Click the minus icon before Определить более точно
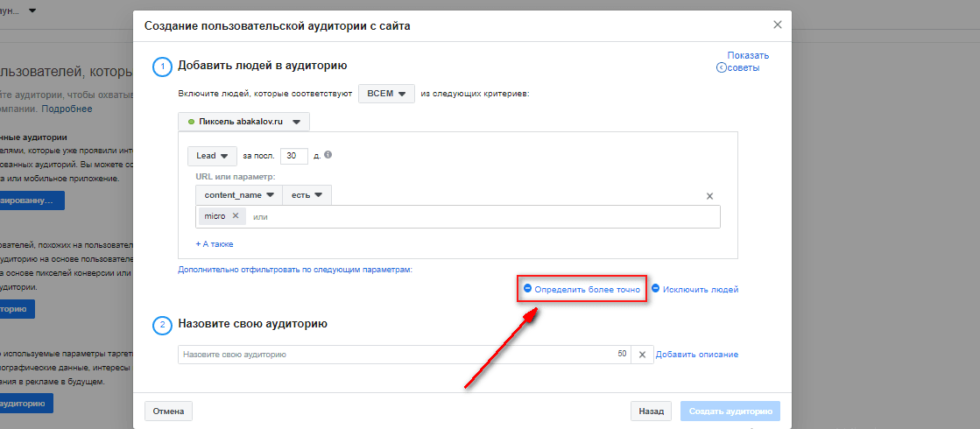Image resolution: width=980 pixels, height=429 pixels. (527, 289)
